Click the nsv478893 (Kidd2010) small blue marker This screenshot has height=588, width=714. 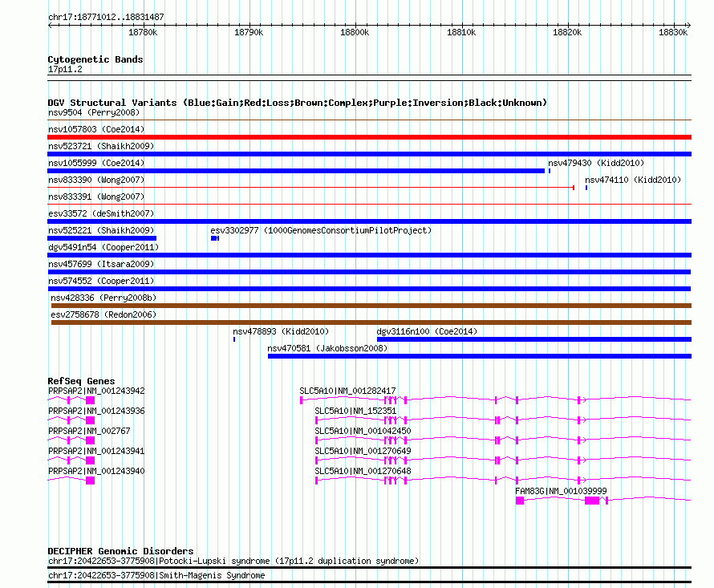[x=234, y=339]
